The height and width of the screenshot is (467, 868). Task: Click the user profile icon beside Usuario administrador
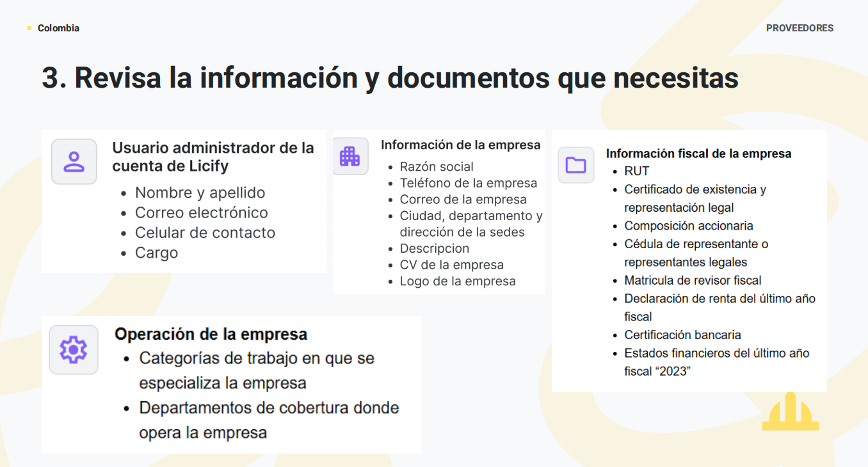click(x=74, y=162)
